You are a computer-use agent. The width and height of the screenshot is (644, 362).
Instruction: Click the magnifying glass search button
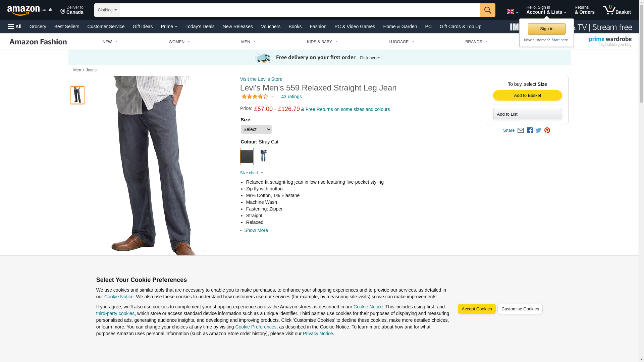(x=488, y=10)
